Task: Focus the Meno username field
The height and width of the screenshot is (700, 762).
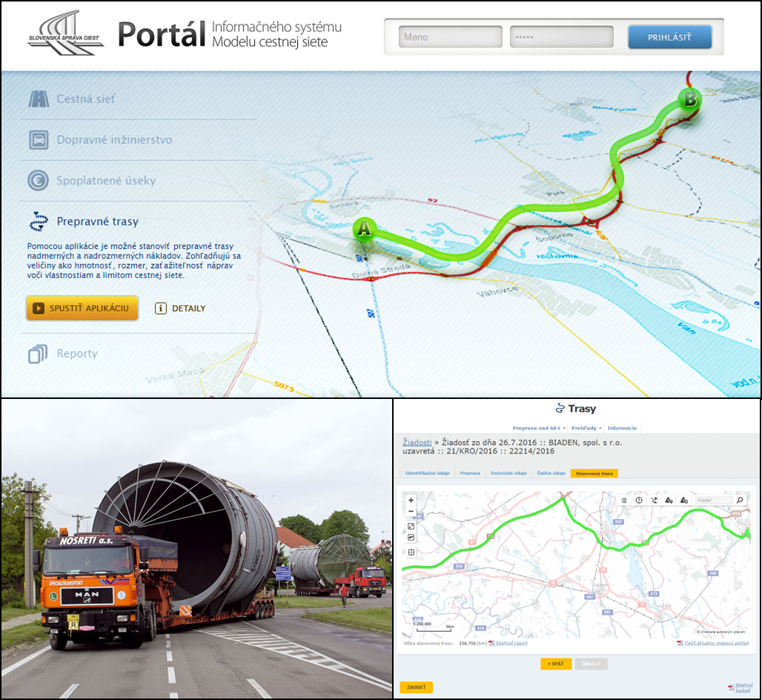Action: (x=451, y=37)
